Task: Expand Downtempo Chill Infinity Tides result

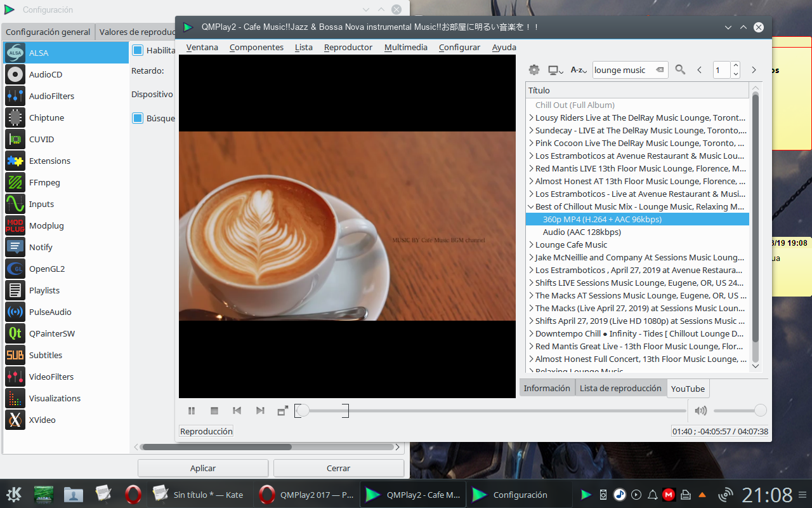Action: click(531, 333)
